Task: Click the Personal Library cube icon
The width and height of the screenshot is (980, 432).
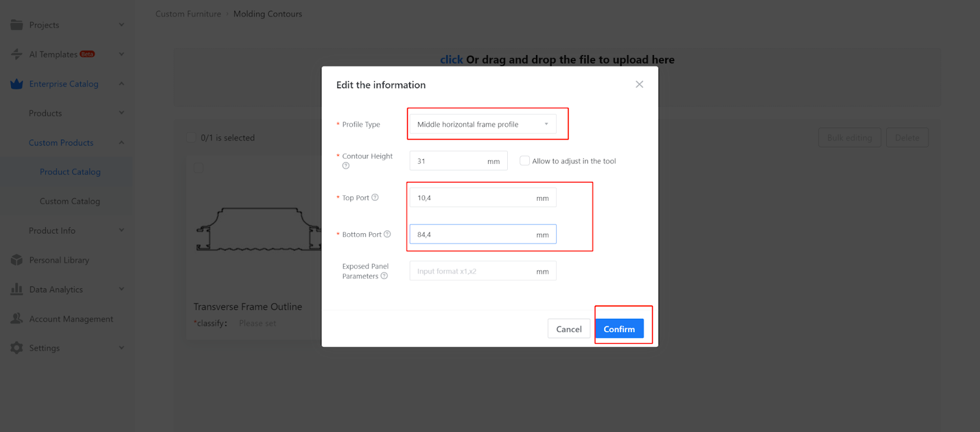Action: [x=17, y=260]
